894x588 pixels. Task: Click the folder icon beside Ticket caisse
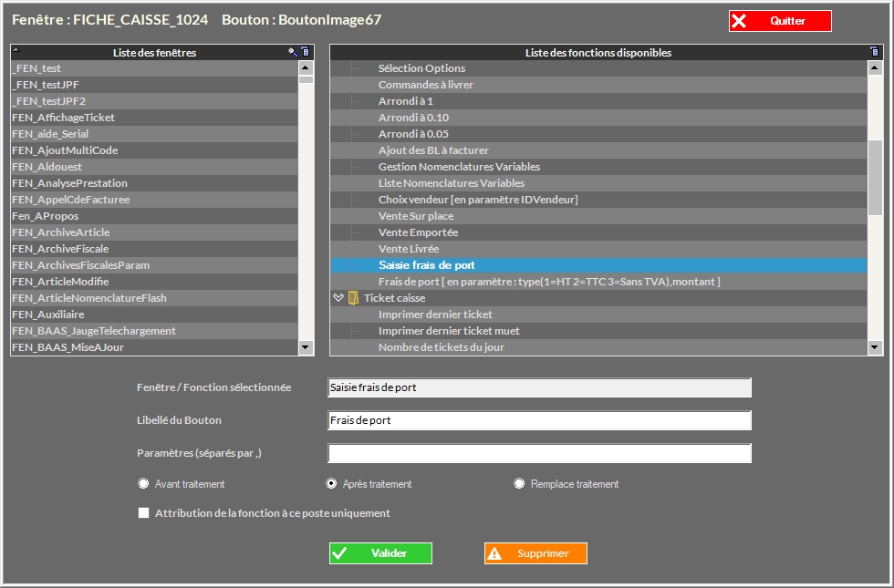(352, 298)
